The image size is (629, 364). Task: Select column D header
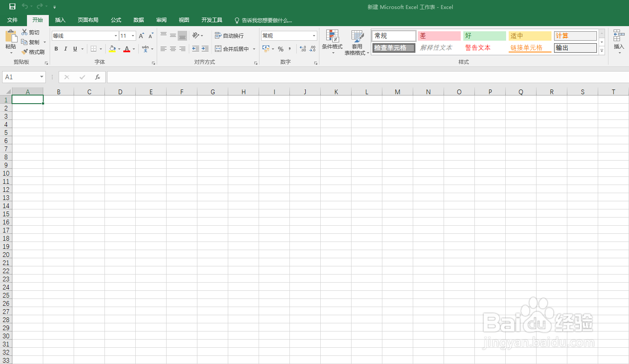(120, 92)
